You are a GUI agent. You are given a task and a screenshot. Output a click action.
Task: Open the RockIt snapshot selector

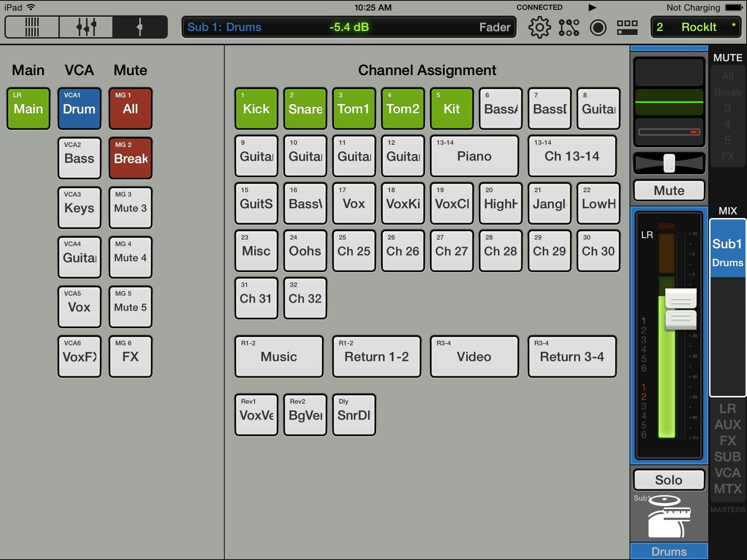click(x=696, y=27)
